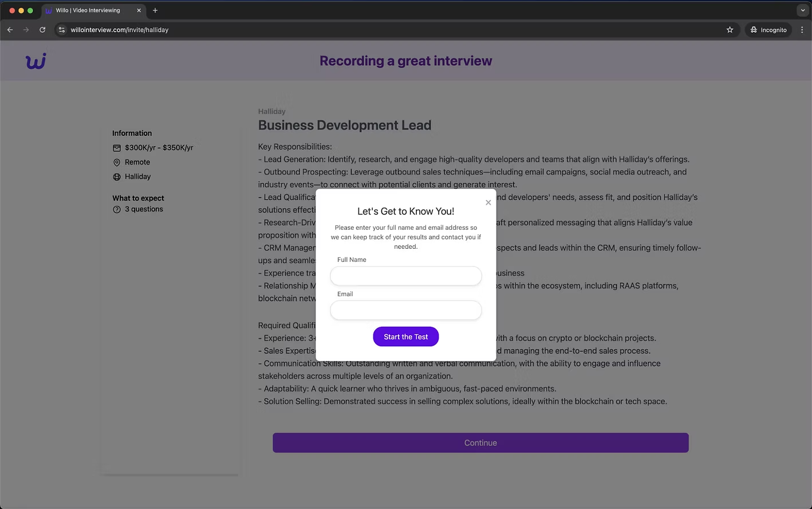Open Chrome's three-dot menu
This screenshot has width=812, height=509.
coord(802,30)
